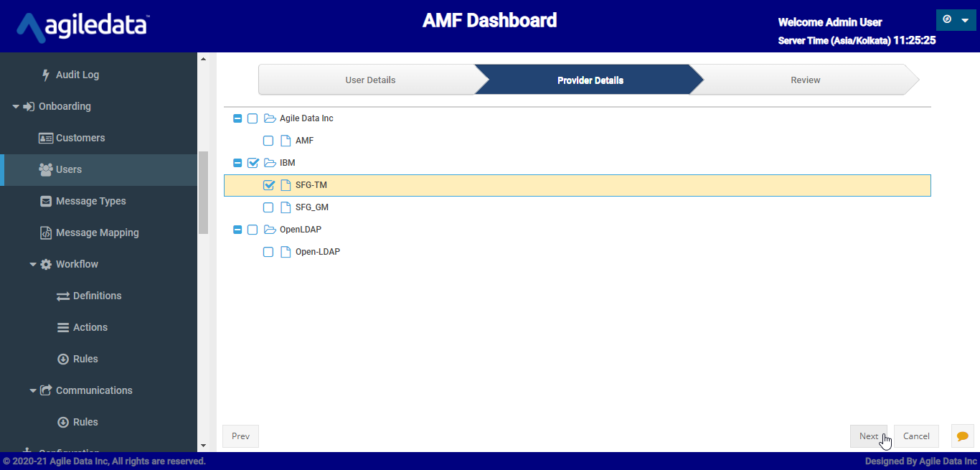The image size is (980, 470).
Task: Click the Definitions exchange arrows icon
Action: (x=63, y=296)
